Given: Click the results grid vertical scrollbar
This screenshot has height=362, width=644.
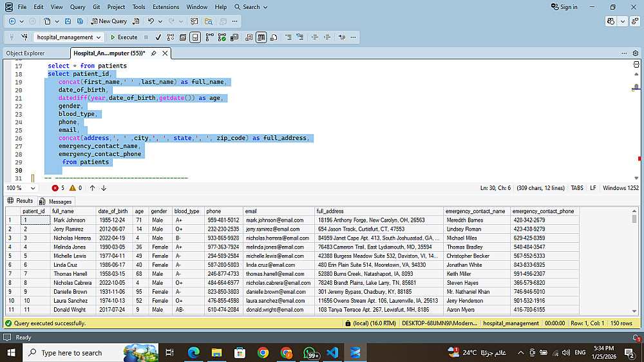Looking at the screenshot, I should 634,261.
